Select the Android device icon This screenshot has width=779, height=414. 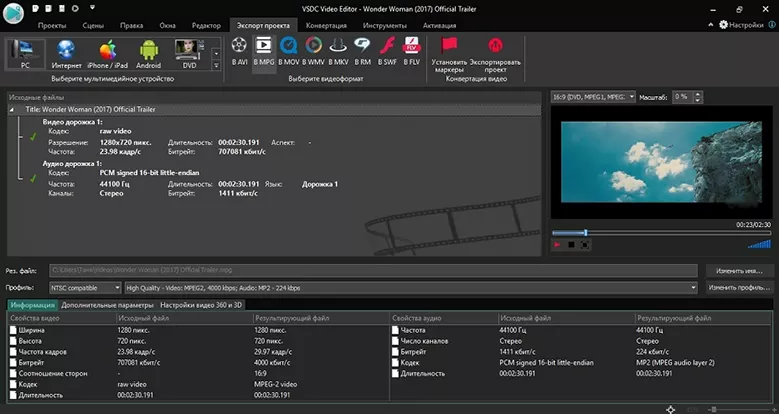tap(149, 54)
